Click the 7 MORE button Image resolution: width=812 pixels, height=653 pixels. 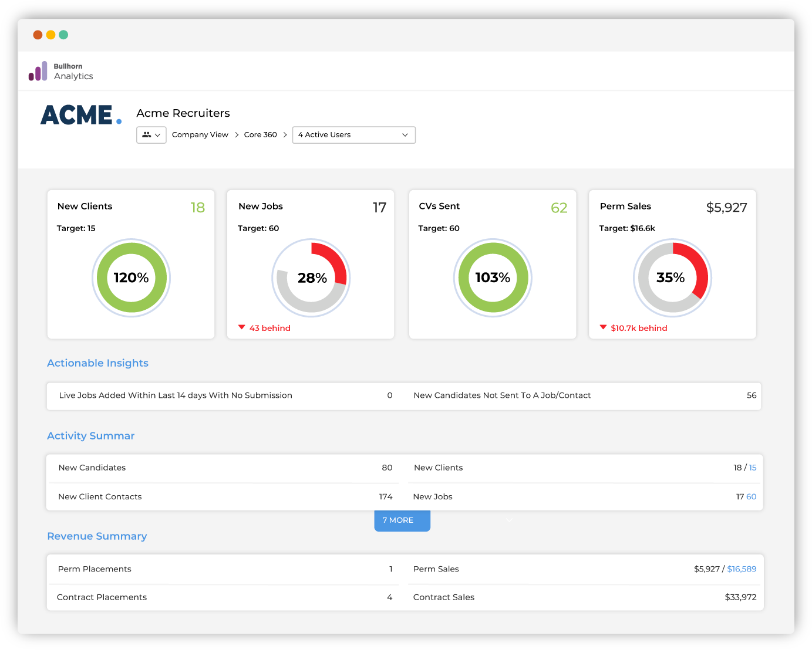pyautogui.click(x=402, y=520)
